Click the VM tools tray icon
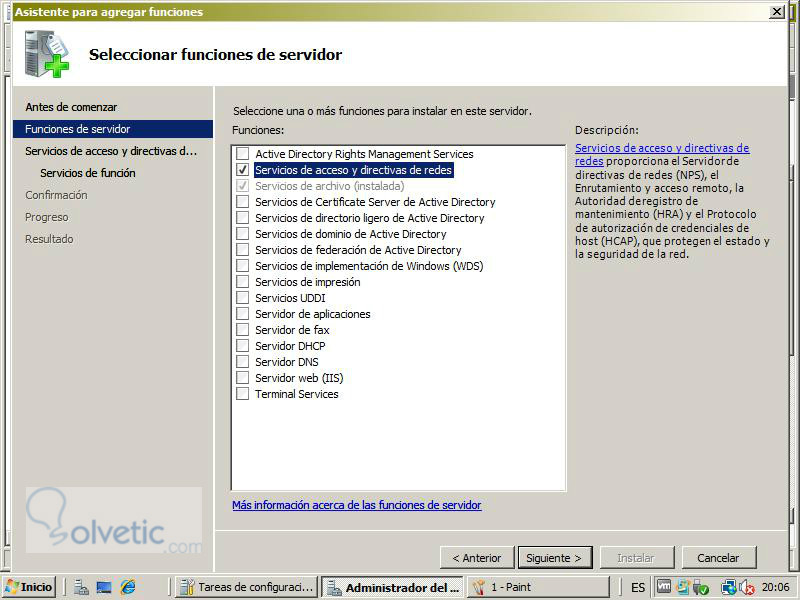 (x=664, y=587)
